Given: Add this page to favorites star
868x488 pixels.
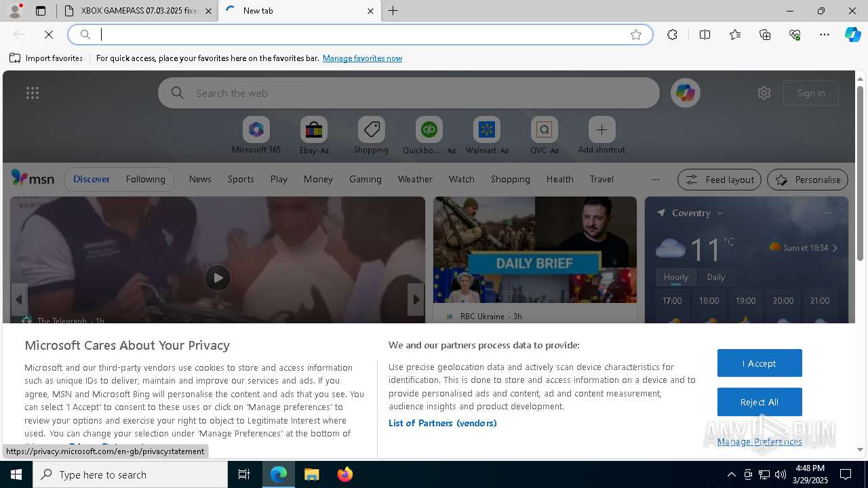Looking at the screenshot, I should click(636, 35).
